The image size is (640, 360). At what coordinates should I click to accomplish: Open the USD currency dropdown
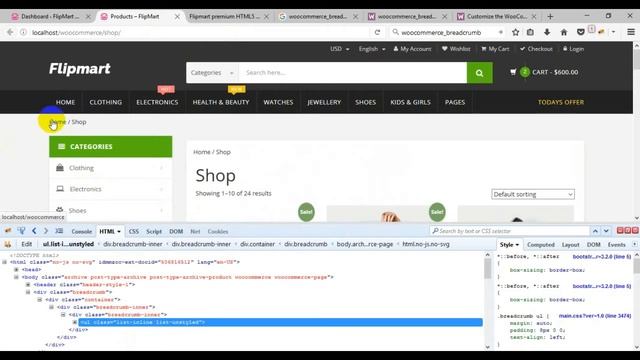(340, 49)
